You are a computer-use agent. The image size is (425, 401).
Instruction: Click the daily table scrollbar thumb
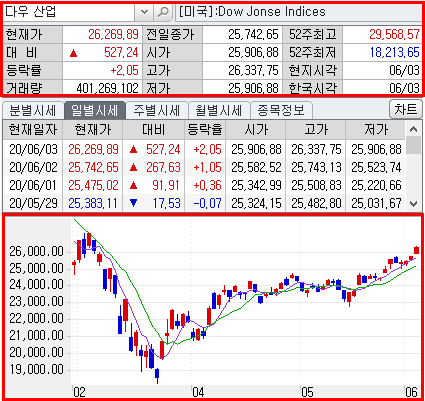click(413, 145)
